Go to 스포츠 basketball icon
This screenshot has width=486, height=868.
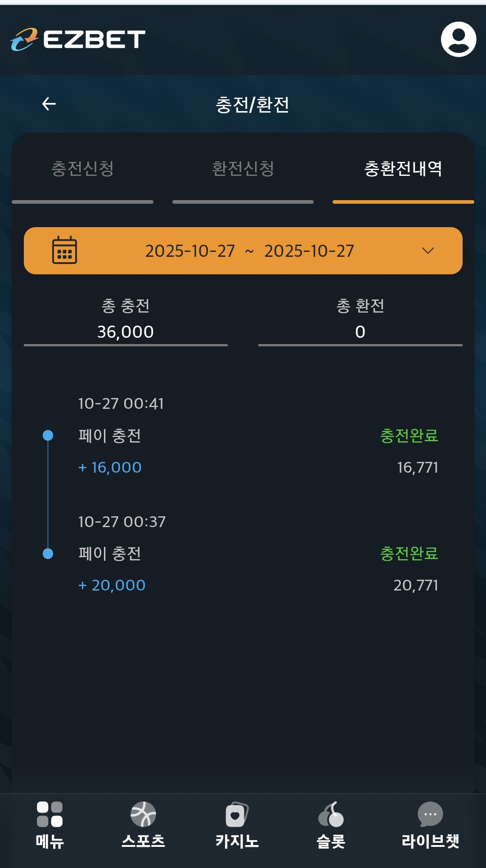tap(143, 814)
